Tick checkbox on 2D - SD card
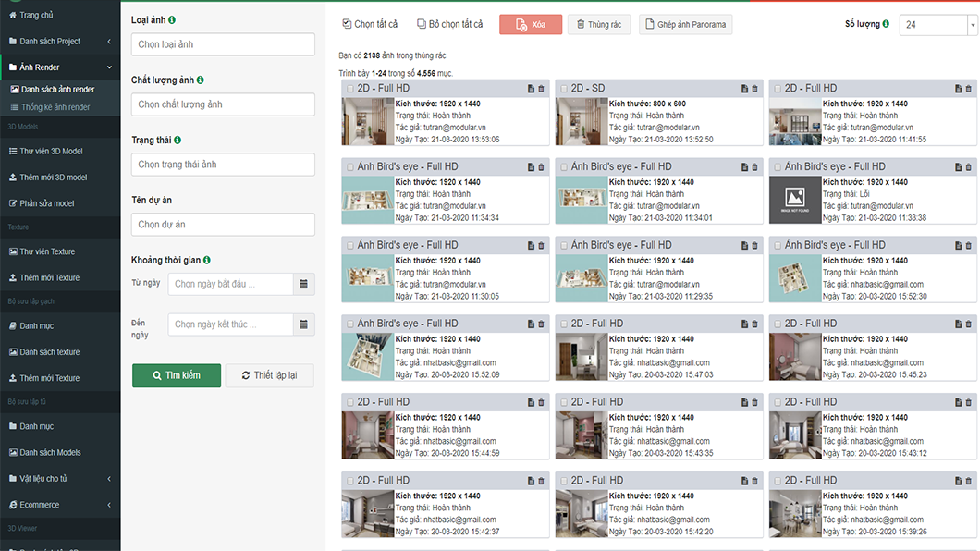 563,89
